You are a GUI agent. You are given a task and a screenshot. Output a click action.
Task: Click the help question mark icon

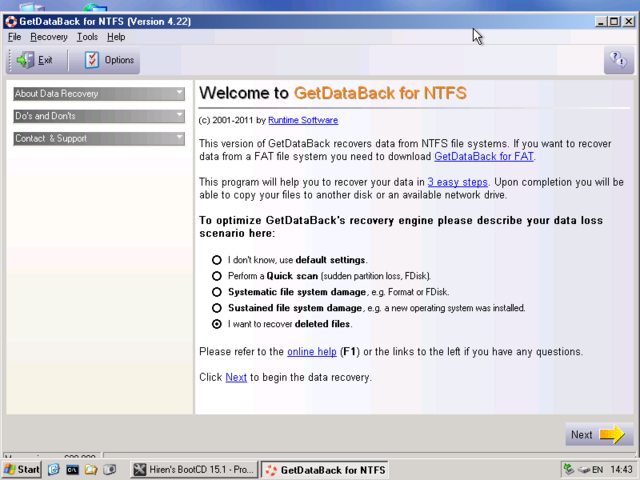pyautogui.click(x=618, y=60)
